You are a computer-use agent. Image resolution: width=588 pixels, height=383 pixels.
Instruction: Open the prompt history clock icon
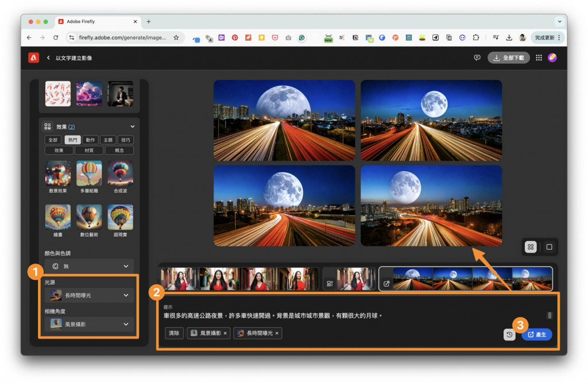(509, 335)
